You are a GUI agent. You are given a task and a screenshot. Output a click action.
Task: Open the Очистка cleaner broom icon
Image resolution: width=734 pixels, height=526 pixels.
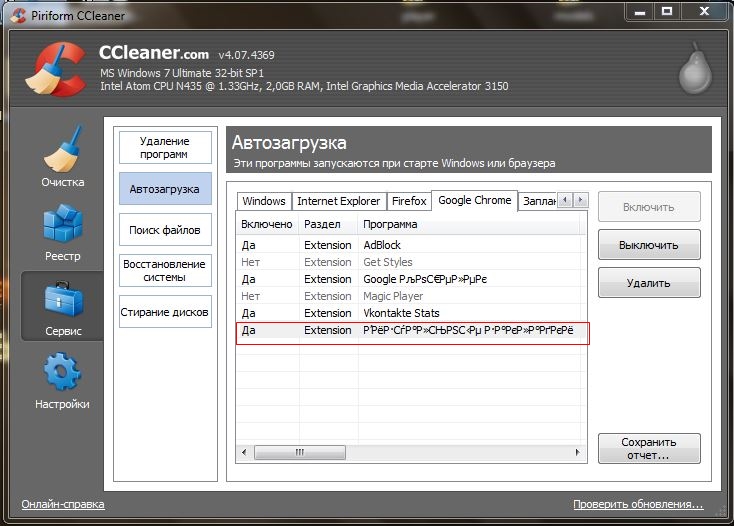point(63,149)
